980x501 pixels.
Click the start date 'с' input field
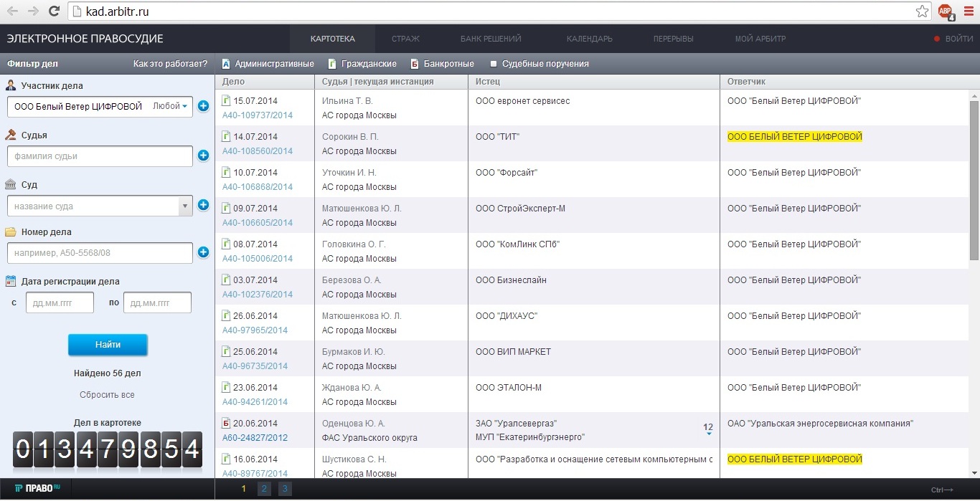click(60, 302)
